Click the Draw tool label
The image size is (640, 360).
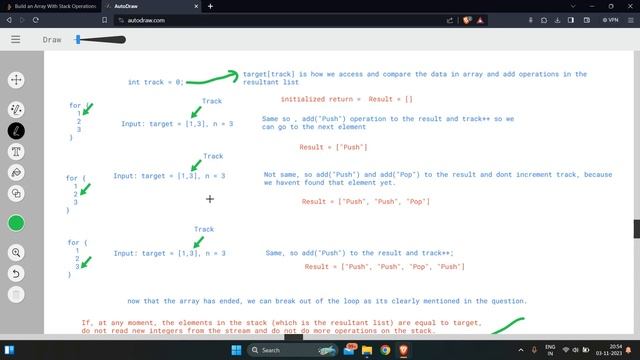pos(52,40)
